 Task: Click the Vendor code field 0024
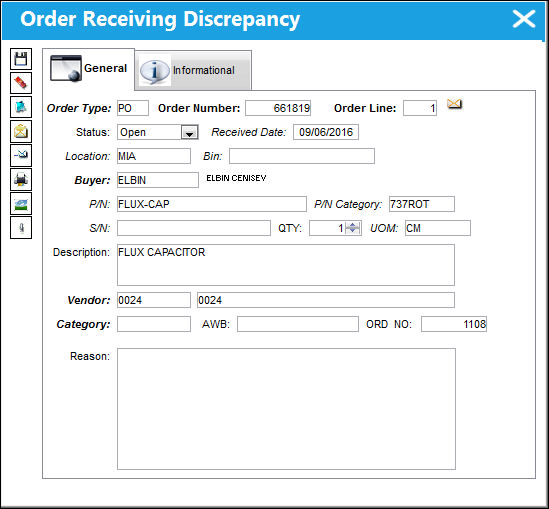coord(154,300)
